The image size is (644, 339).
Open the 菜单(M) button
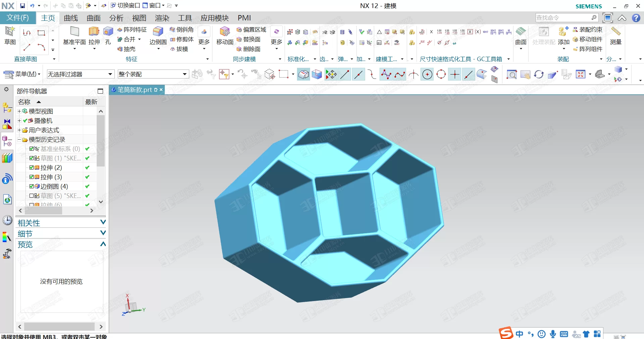(22, 74)
